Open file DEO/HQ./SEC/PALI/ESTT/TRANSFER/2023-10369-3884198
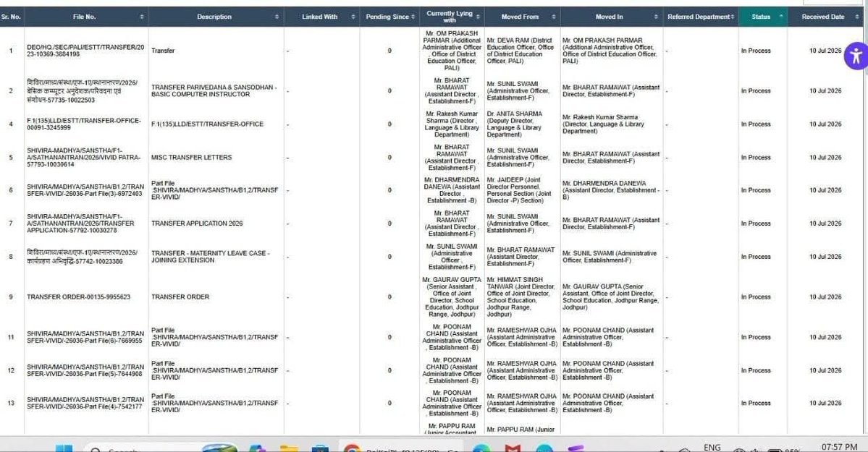The image size is (868, 452). (x=85, y=51)
